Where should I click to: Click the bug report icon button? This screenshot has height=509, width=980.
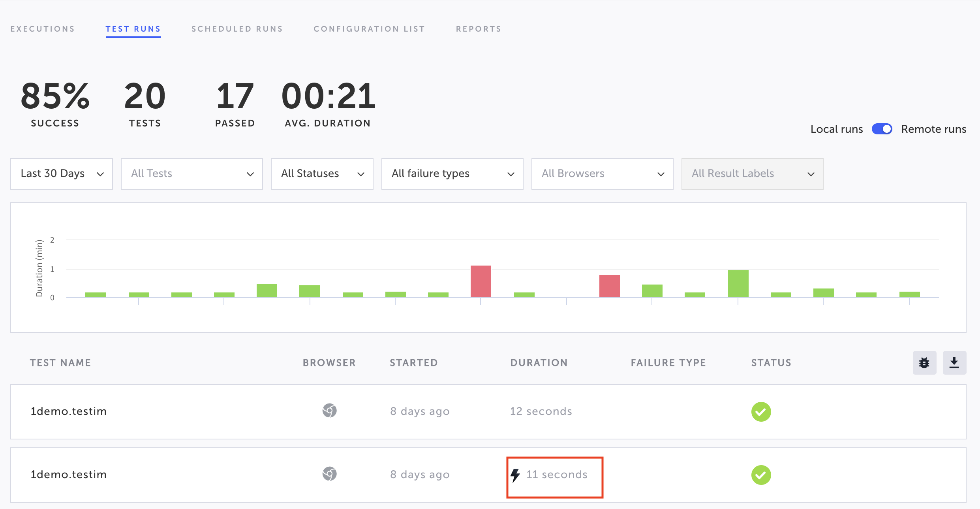point(924,363)
